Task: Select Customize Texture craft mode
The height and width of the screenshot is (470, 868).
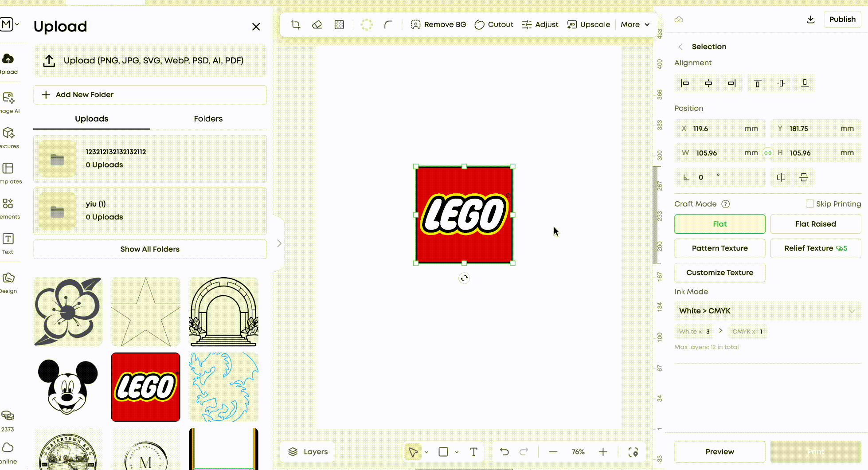Action: pos(720,273)
